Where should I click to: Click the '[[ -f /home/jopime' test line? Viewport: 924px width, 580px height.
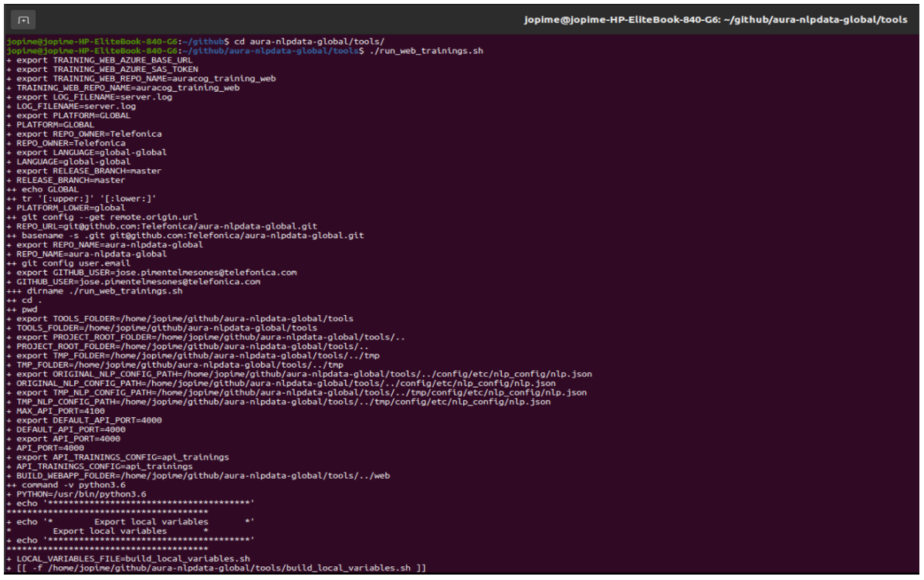[216, 568]
